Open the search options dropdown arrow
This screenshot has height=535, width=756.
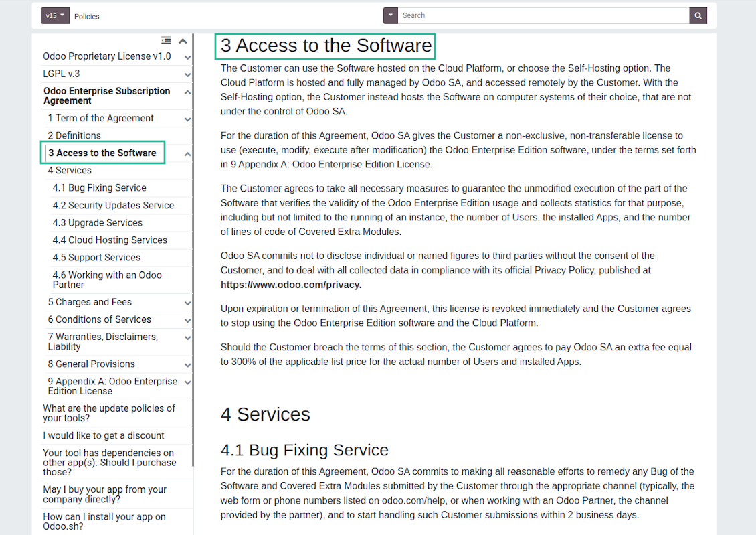(391, 15)
